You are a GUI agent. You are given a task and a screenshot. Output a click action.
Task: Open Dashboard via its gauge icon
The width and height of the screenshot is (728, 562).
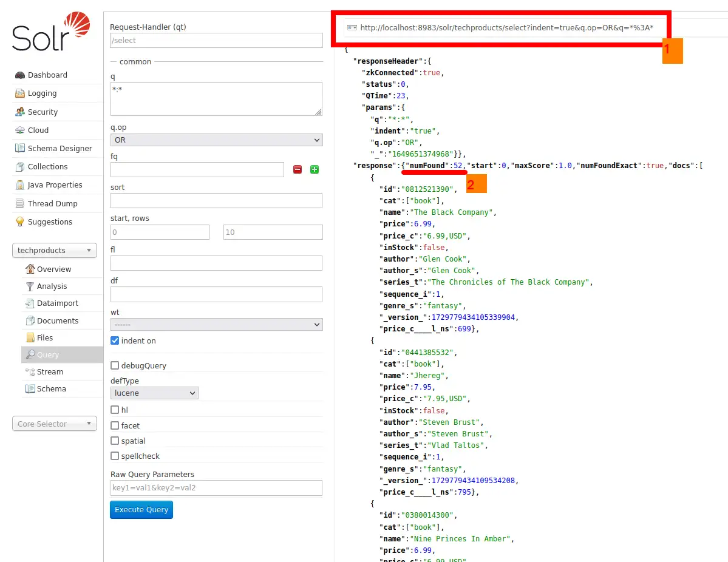(x=20, y=75)
